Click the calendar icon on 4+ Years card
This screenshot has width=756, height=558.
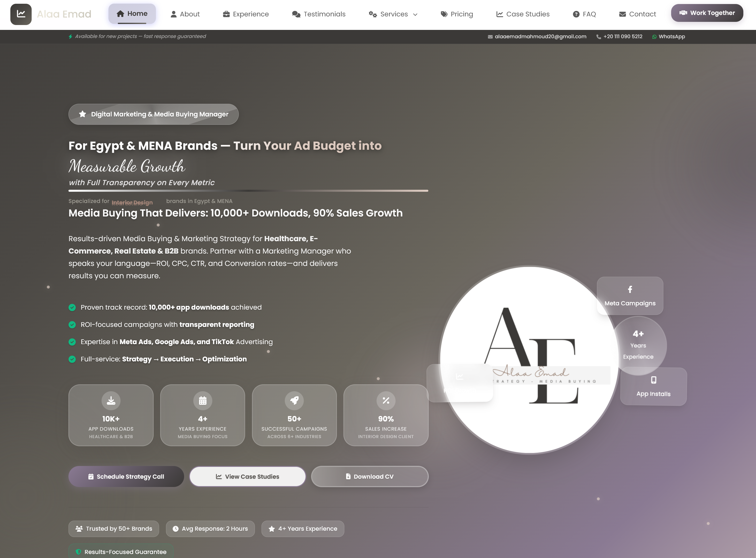[203, 400]
